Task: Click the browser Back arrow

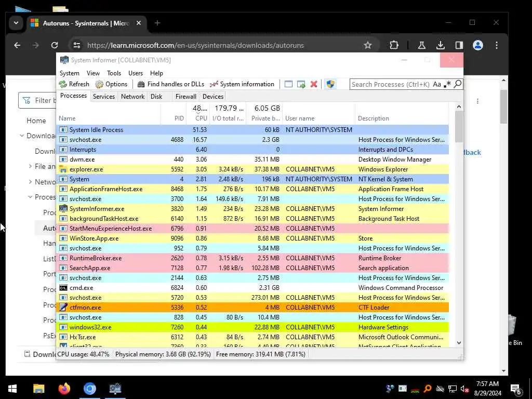Action: click(x=17, y=45)
